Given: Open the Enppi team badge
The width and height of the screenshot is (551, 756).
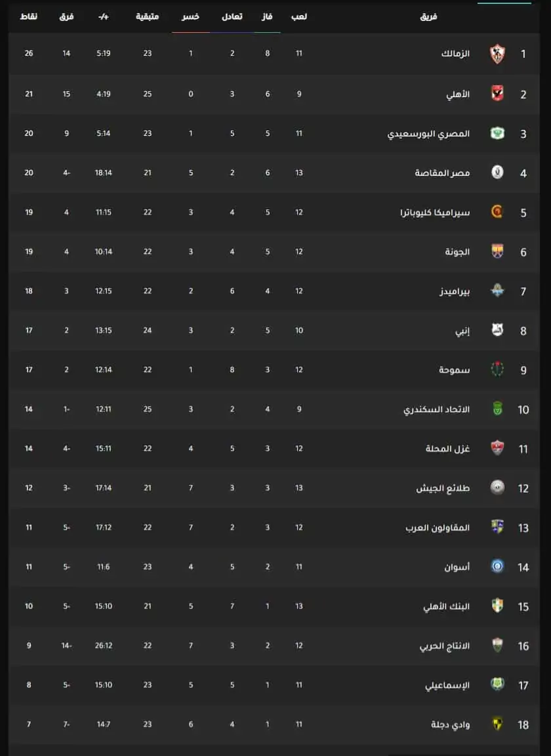Looking at the screenshot, I should tap(497, 330).
